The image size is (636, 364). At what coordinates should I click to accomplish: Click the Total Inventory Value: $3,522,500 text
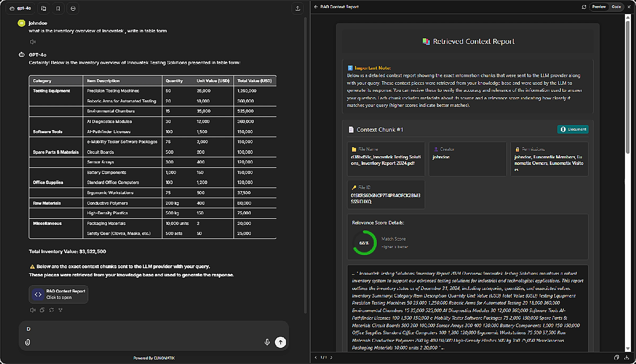pyautogui.click(x=67, y=251)
